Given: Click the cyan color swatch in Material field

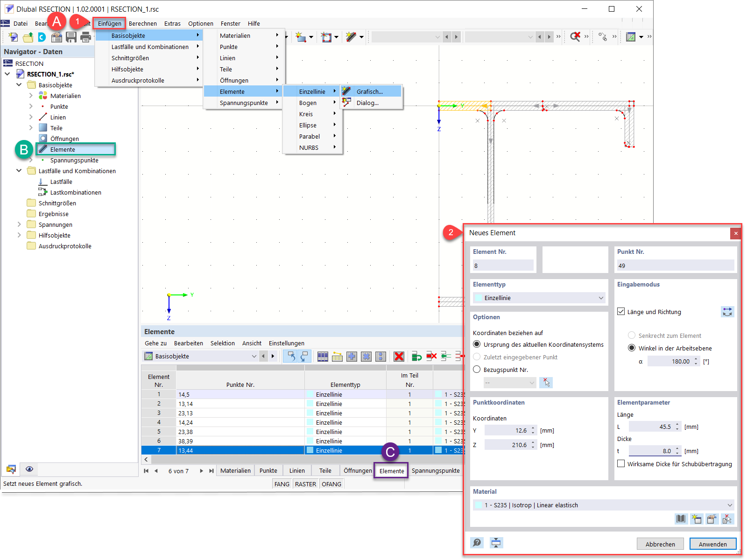Looking at the screenshot, I should (478, 505).
